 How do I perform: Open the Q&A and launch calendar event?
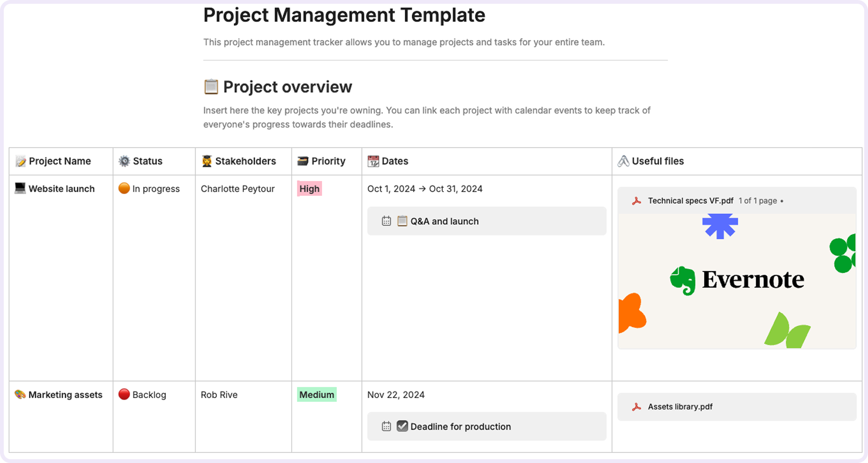pyautogui.click(x=444, y=221)
